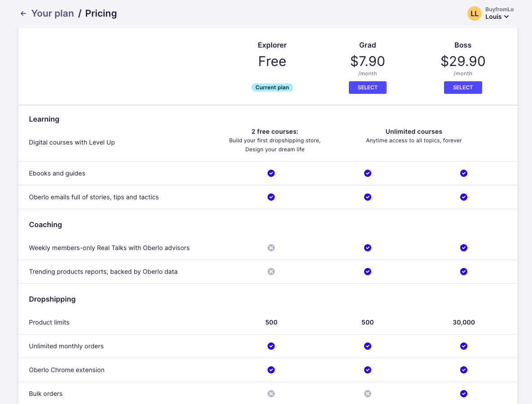Click Grad cross icon for Bulk orders
This screenshot has width=532, height=404.
point(367,394)
